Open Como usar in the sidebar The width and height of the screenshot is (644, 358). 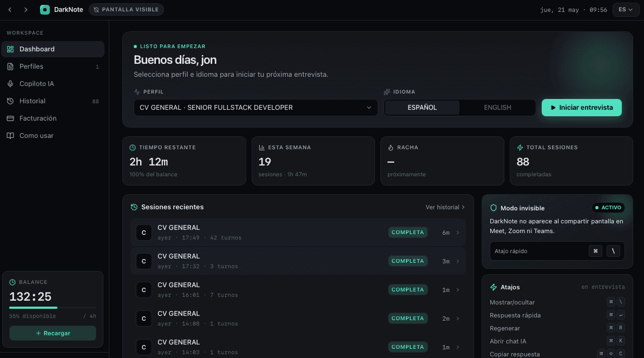click(52, 136)
